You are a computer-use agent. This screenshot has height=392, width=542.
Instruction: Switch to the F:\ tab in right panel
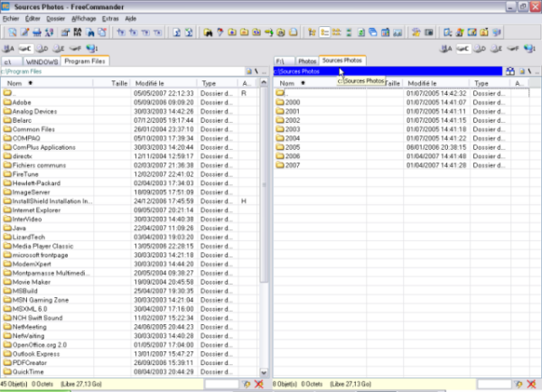tap(284, 61)
